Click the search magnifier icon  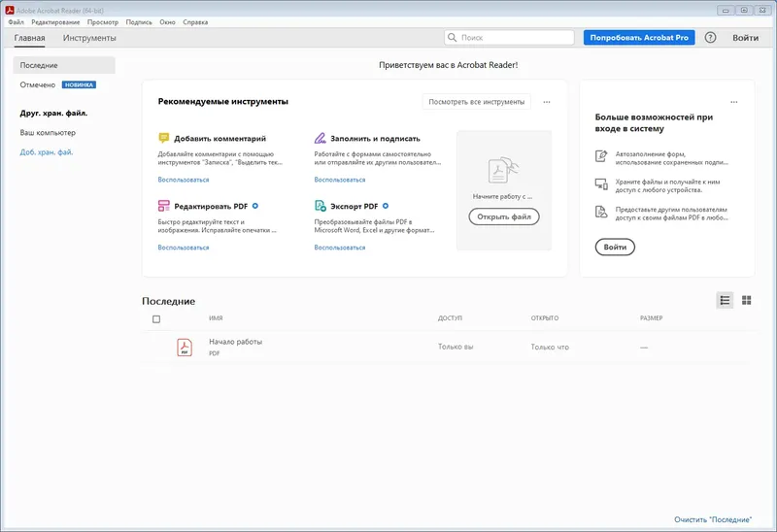[452, 38]
